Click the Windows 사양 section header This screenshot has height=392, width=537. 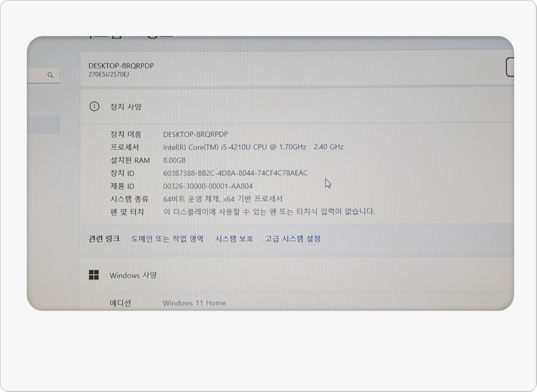point(297,275)
